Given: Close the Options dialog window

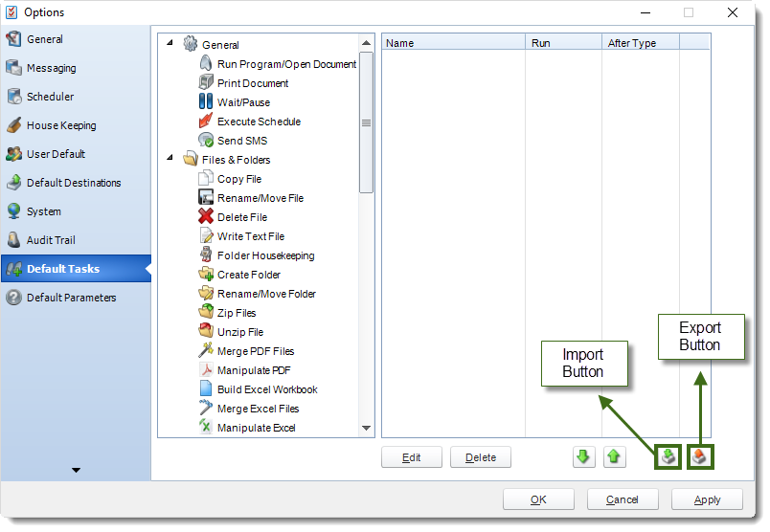Looking at the screenshot, I should coord(733,12).
